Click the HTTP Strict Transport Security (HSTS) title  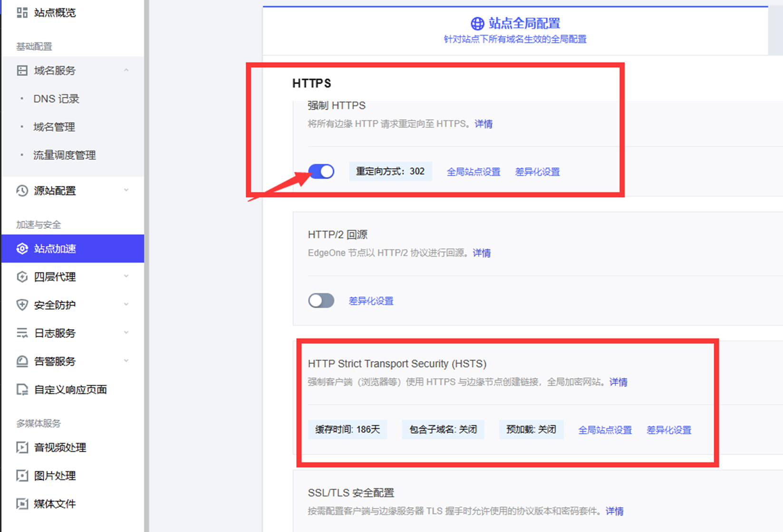coord(397,364)
